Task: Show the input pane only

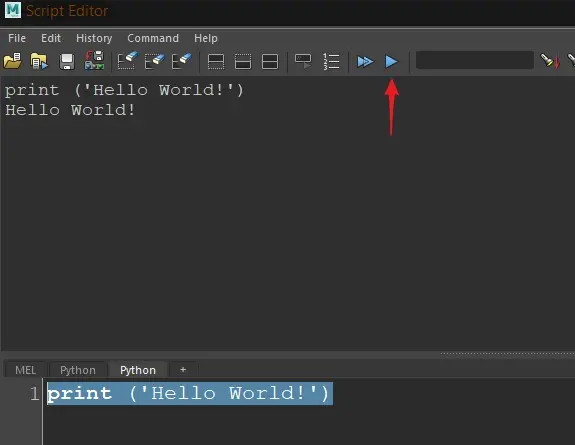Action: point(243,61)
